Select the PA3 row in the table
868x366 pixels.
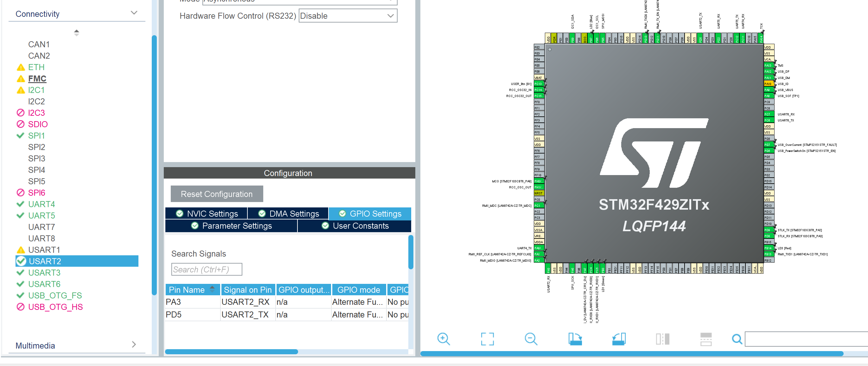click(x=287, y=302)
